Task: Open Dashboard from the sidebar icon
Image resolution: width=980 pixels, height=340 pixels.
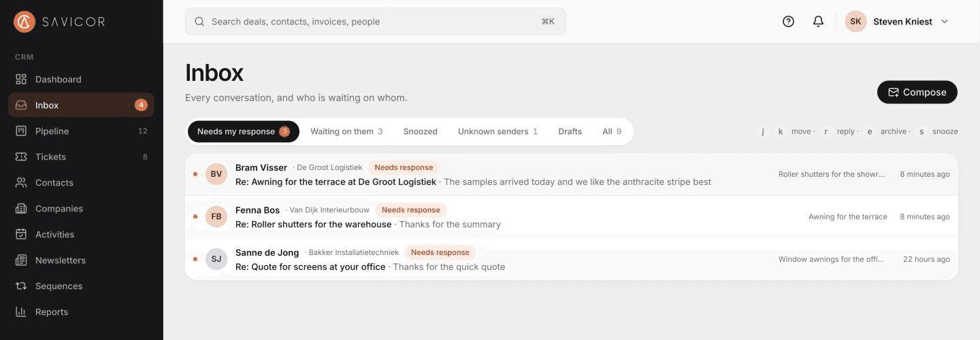Action: 21,80
